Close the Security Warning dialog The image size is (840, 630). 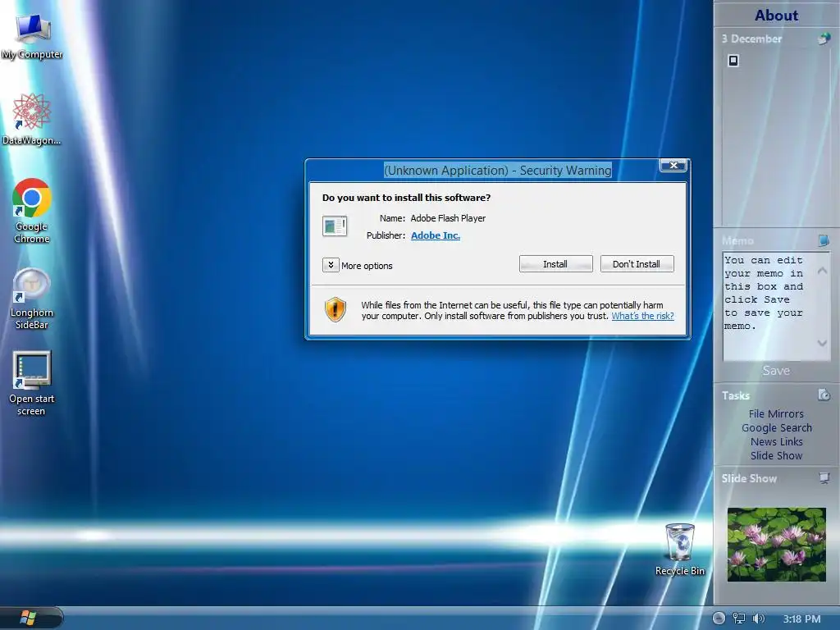pyautogui.click(x=674, y=166)
